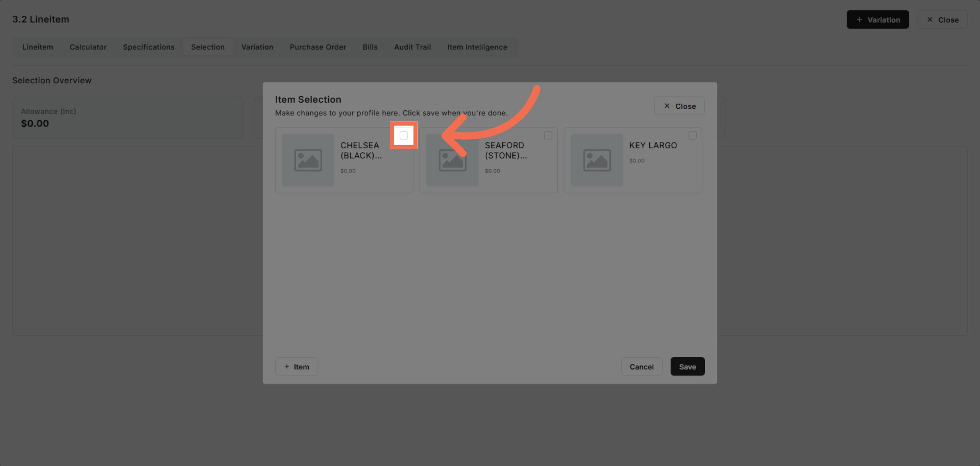Save the item selection changes

(687, 366)
